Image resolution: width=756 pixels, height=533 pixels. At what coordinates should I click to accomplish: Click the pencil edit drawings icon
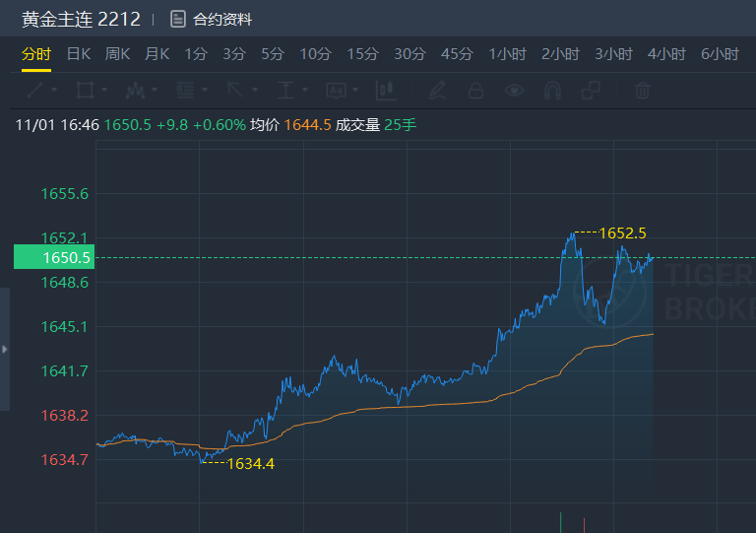(437, 91)
